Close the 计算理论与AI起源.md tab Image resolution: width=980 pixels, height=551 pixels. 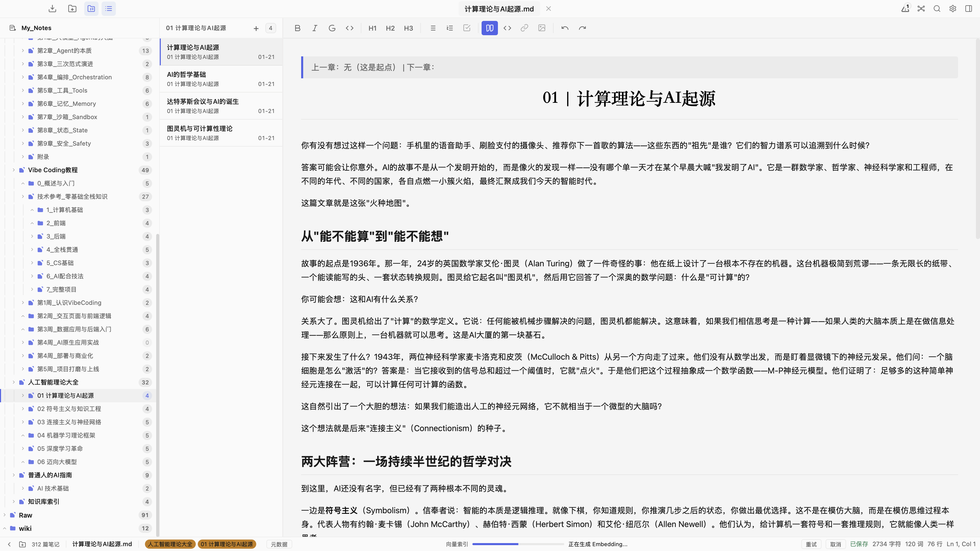pos(549,8)
